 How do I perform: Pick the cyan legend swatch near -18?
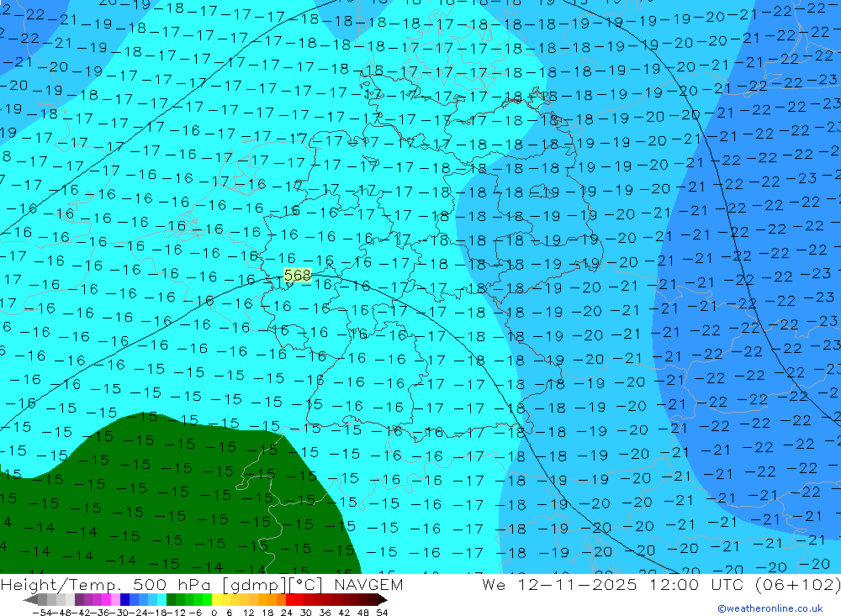click(x=161, y=599)
